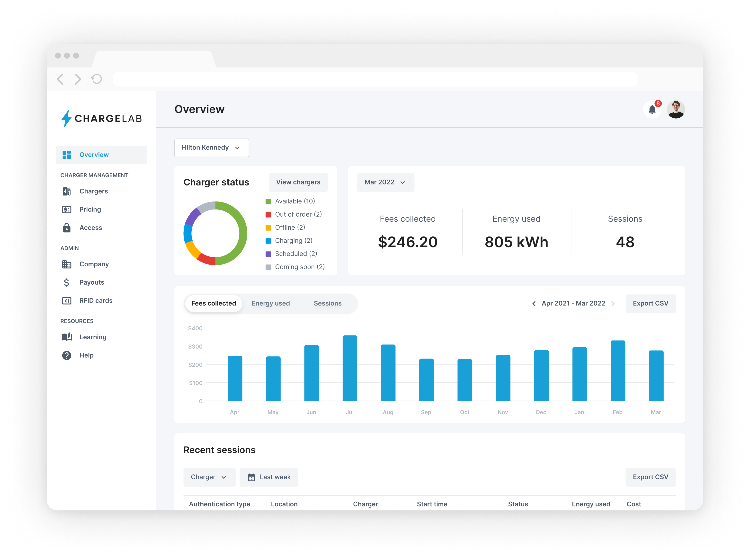The height and width of the screenshot is (560, 750).
Task: Click the RFID cards icon
Action: coord(67,300)
